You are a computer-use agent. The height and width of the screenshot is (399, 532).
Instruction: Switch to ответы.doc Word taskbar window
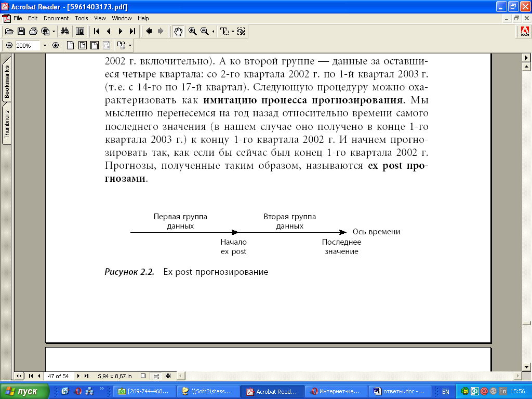[x=400, y=392]
